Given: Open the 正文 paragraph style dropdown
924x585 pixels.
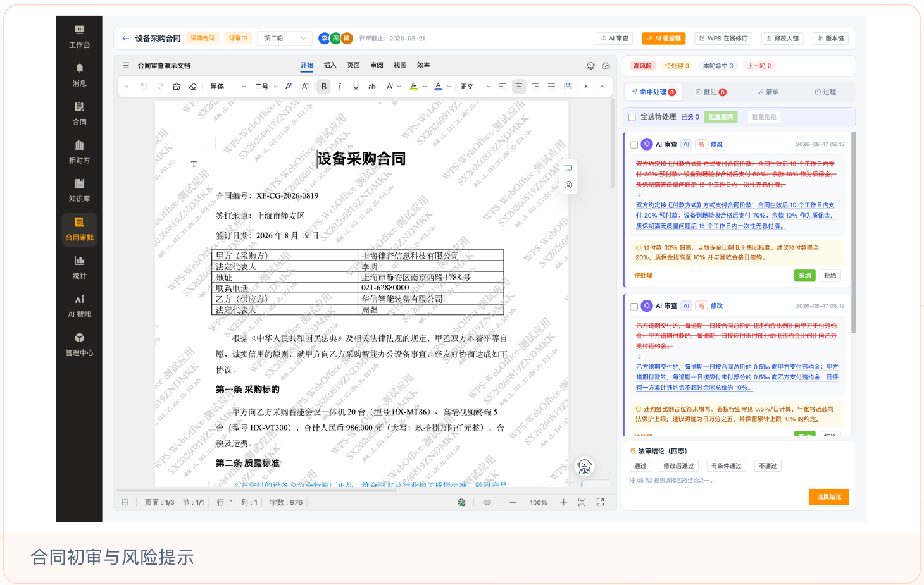Looking at the screenshot, I should 475,87.
